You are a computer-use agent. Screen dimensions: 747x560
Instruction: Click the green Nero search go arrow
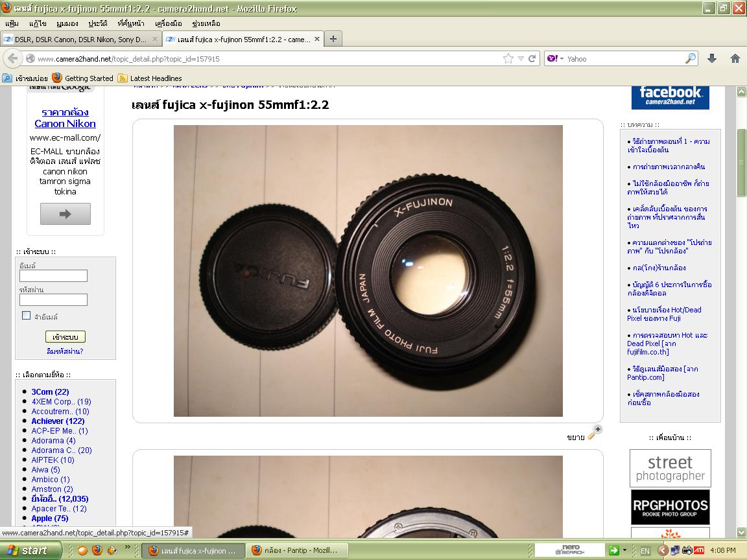tap(613, 550)
